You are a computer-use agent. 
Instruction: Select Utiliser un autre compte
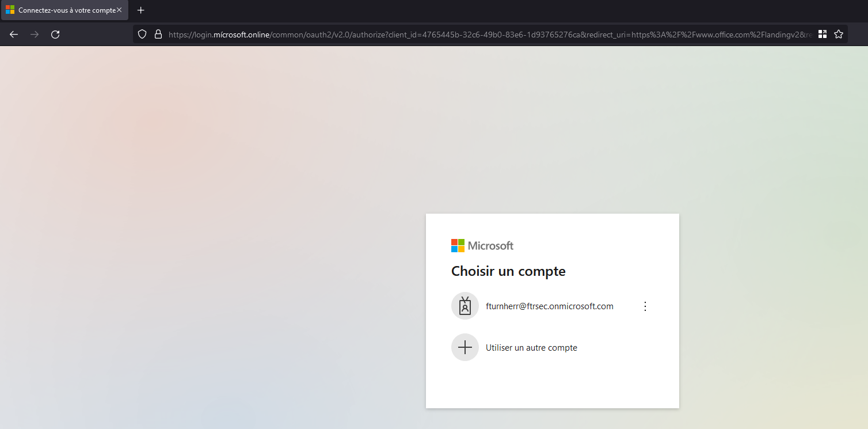coord(553,348)
